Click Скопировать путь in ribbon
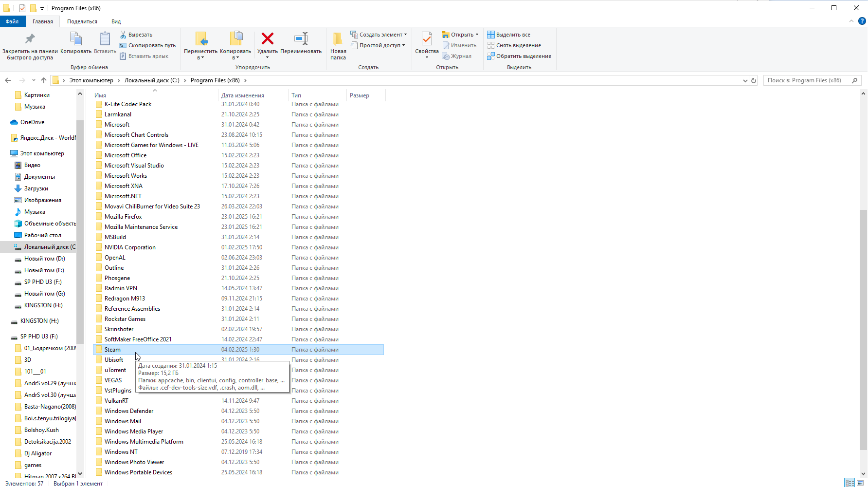This screenshot has width=868, height=487. (147, 45)
